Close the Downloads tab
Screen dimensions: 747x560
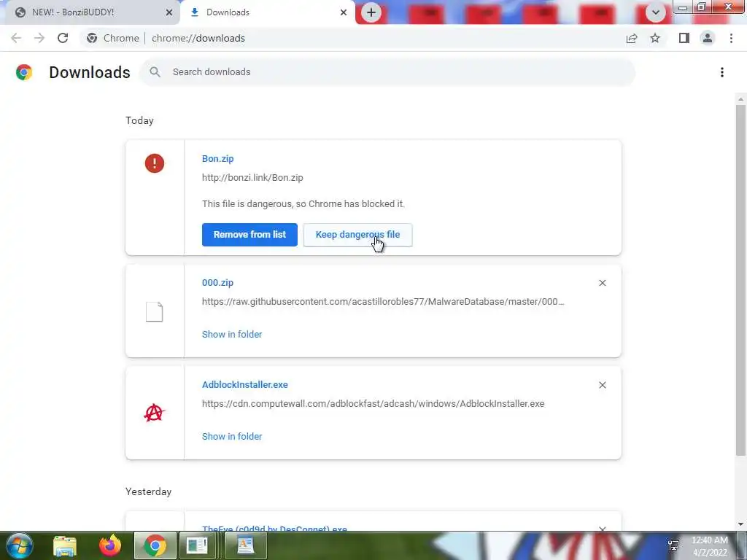tap(344, 12)
